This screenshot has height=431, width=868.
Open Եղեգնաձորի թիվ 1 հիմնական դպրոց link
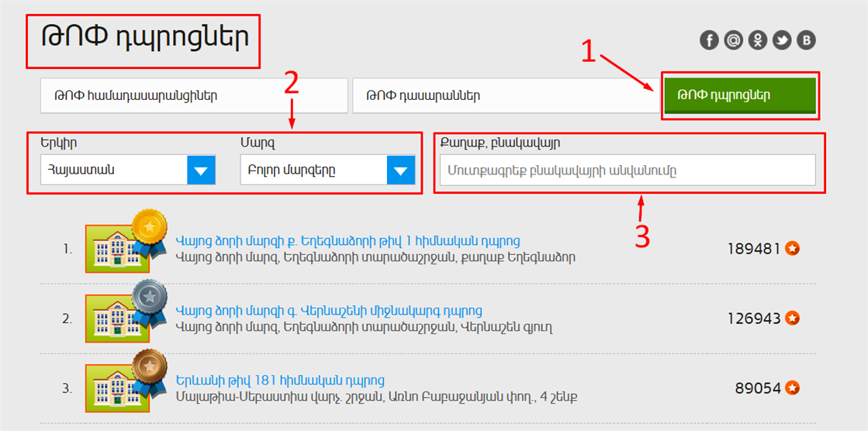(348, 241)
